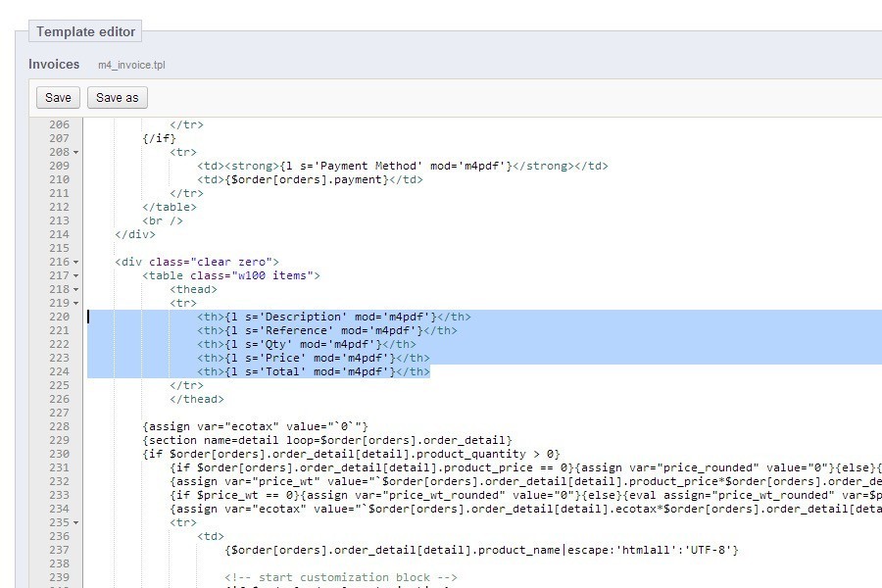
Task: Collapse the fold arrow at line 216
Action: [75, 263]
